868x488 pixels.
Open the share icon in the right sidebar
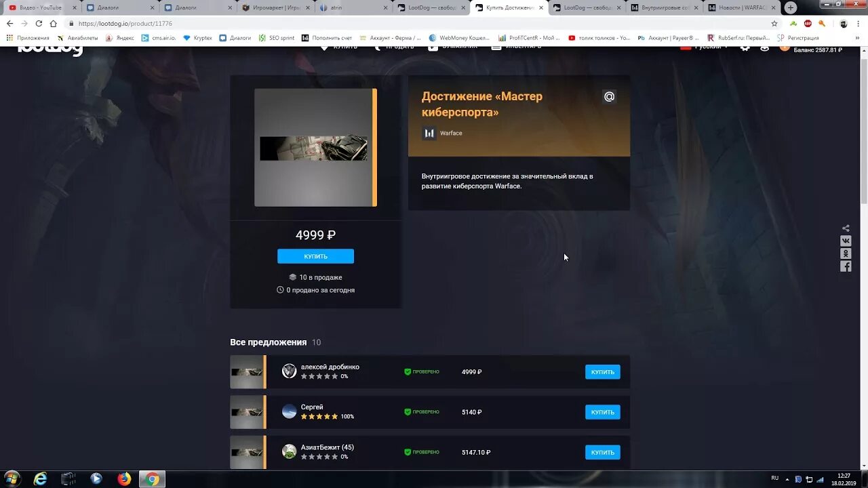click(x=846, y=228)
